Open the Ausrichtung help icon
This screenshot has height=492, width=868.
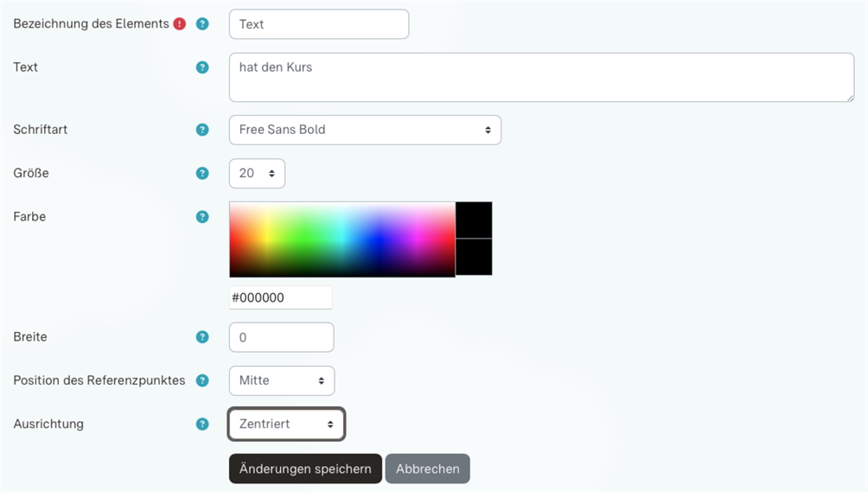(202, 424)
